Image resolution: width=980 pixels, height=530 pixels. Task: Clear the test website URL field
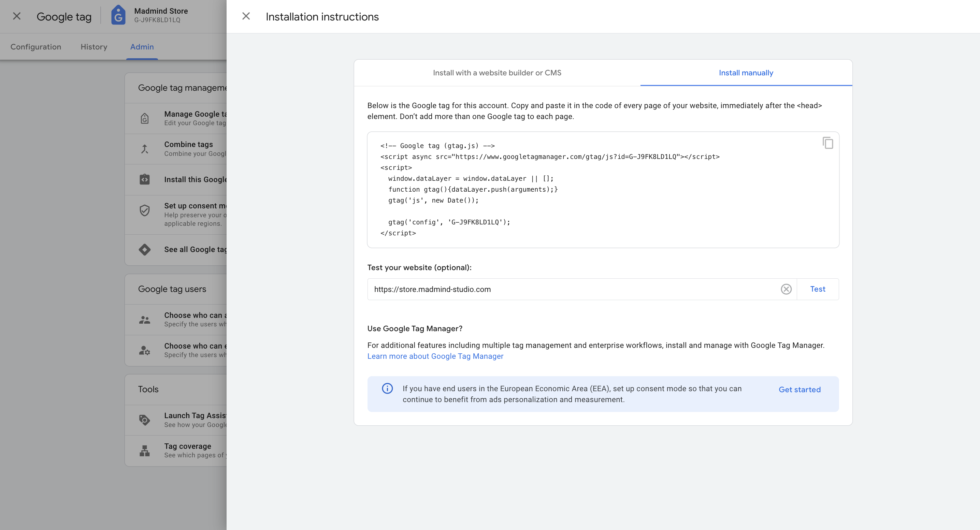pyautogui.click(x=786, y=289)
